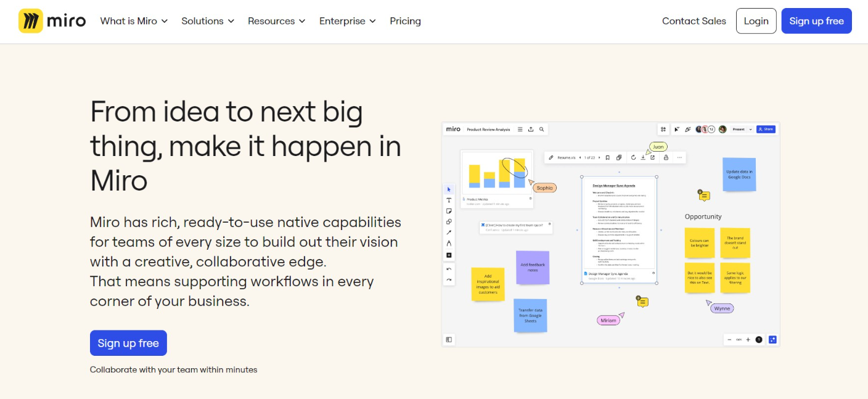Expand the Resources dropdown menu
The width and height of the screenshot is (868, 399).
276,21
